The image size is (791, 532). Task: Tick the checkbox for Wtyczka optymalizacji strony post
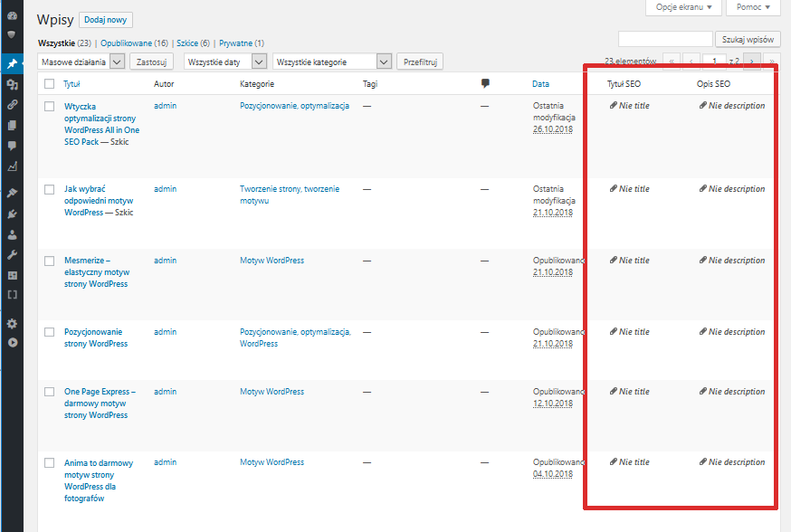(49, 107)
